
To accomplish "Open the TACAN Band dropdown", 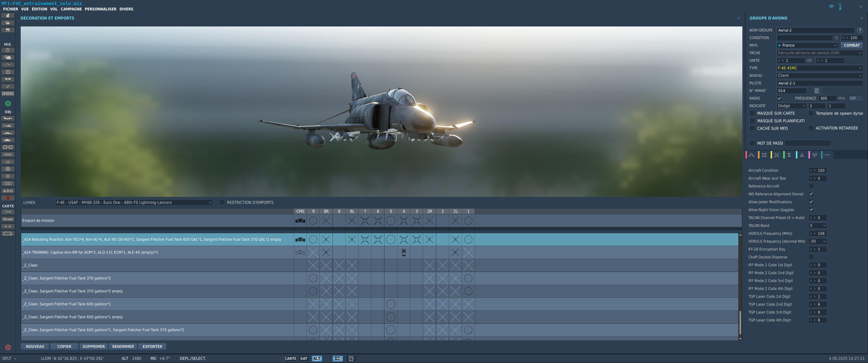I will 818,226.
